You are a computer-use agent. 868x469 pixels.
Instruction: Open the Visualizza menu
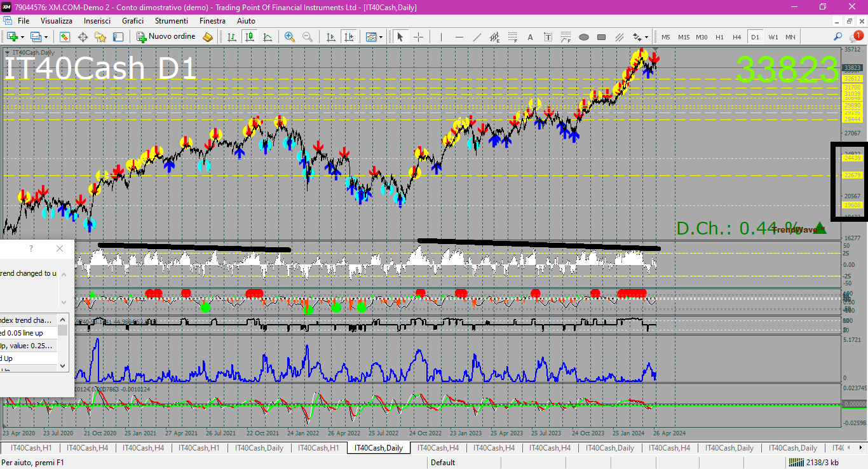[57, 21]
